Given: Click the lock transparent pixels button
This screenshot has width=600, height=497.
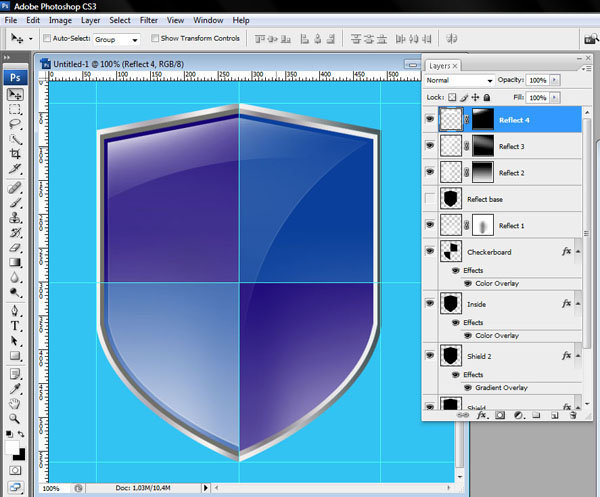Looking at the screenshot, I should [x=452, y=98].
